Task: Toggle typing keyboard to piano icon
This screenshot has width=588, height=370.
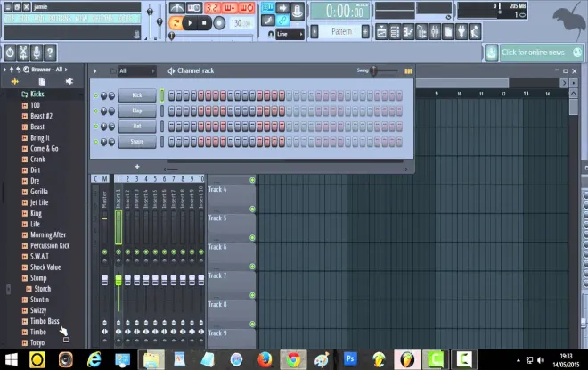Action: point(268,7)
